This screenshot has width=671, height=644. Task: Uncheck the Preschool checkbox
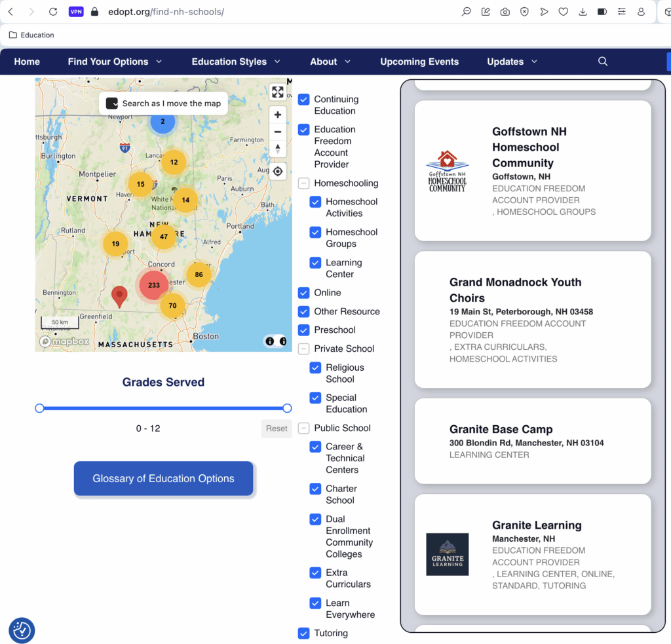(x=303, y=330)
